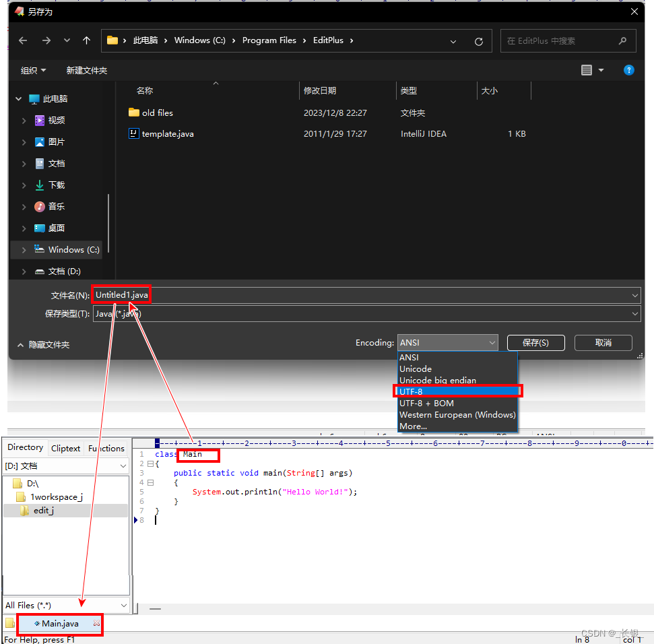
Task: Expand the All Files (*.*) filter dropdown
Action: pos(123,606)
